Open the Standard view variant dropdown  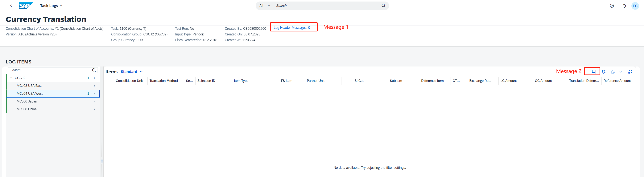(x=132, y=72)
